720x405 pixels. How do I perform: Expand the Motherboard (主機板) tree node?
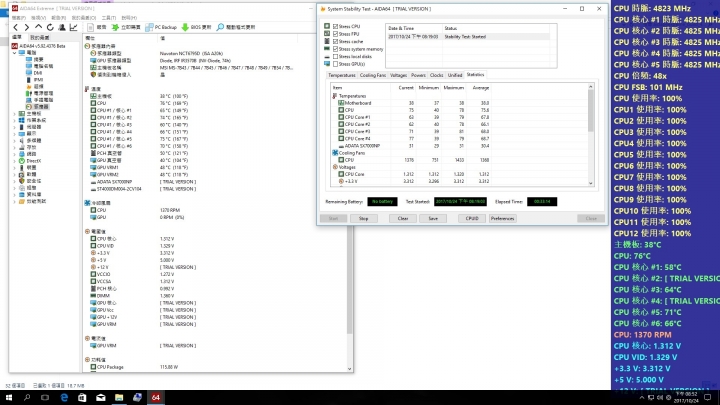pyautogui.click(x=14, y=113)
